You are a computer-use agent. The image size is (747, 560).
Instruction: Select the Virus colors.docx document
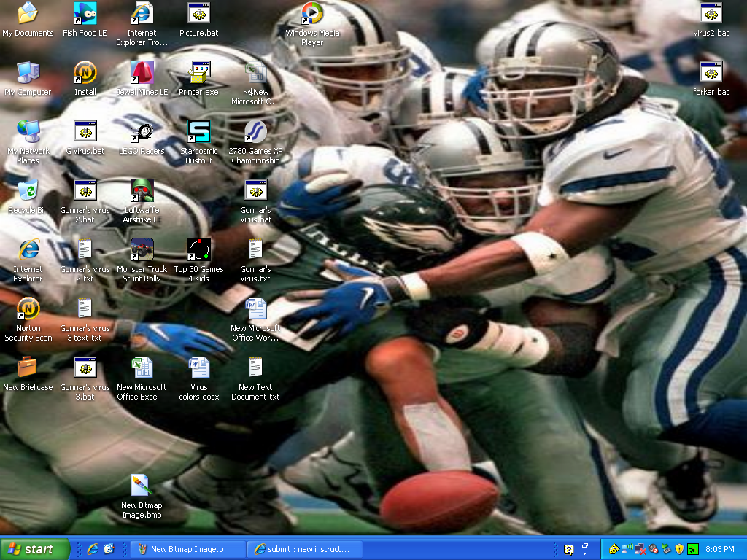(x=198, y=378)
